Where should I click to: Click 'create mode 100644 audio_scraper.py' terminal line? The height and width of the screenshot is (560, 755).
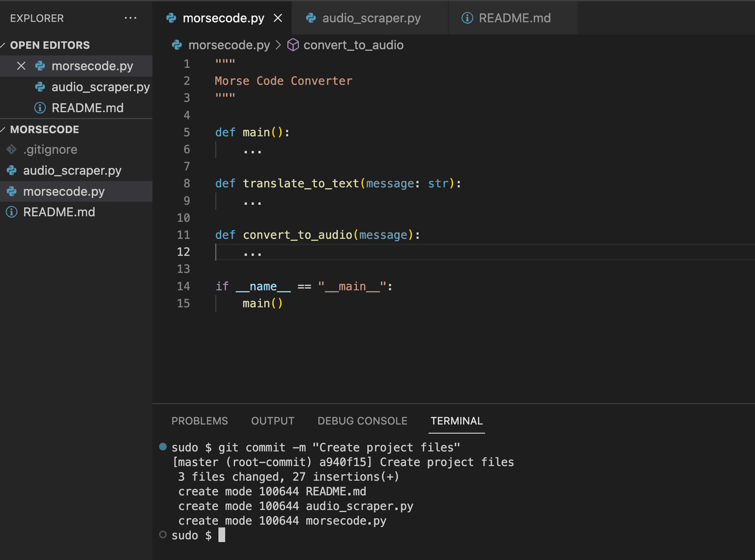point(296,506)
